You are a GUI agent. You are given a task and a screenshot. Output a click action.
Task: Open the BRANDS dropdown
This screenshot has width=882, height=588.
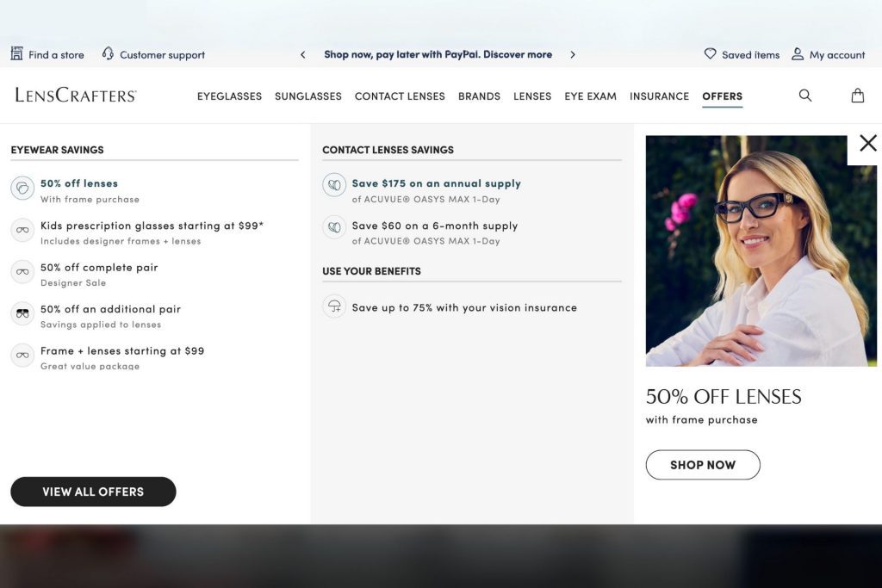click(479, 96)
